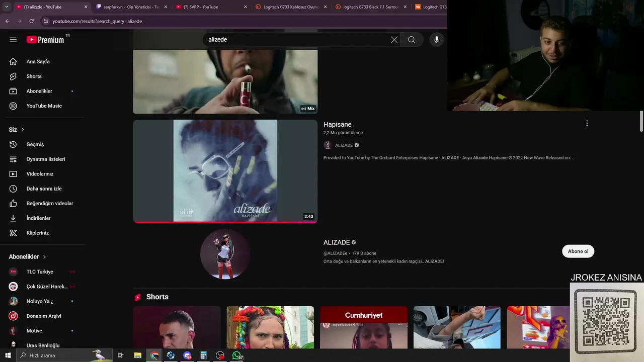The height and width of the screenshot is (362, 644).
Task: Open the tab search dropdown arrow
Action: click(x=7, y=7)
